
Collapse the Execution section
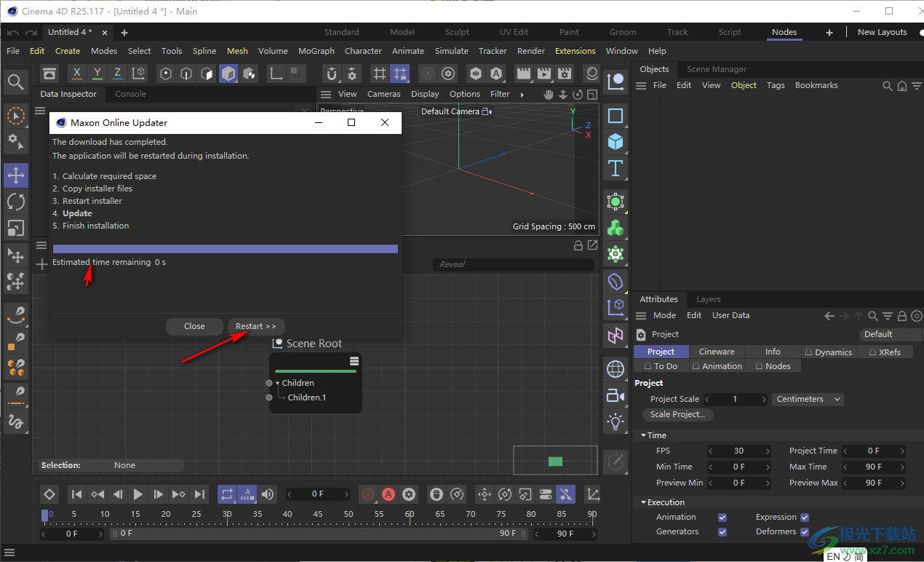[x=644, y=502]
